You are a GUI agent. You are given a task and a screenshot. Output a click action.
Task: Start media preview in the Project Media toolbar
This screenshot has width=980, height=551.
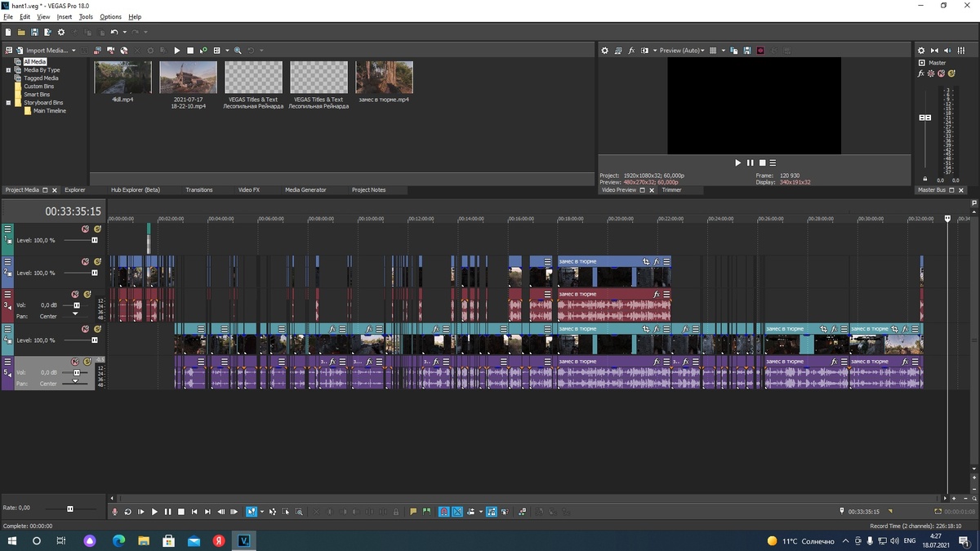point(177,51)
